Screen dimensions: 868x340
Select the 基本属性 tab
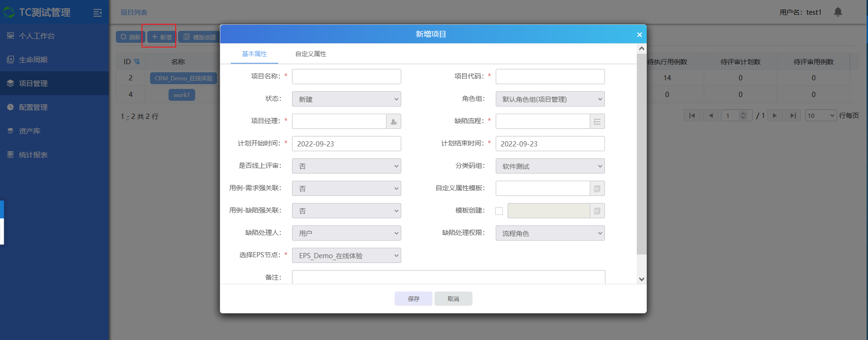255,54
